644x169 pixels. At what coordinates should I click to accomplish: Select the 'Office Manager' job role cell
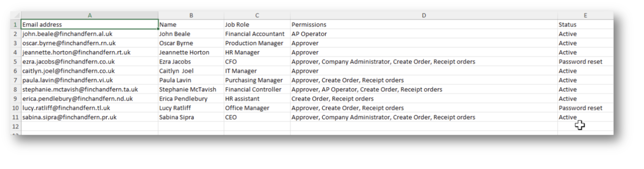point(257,108)
